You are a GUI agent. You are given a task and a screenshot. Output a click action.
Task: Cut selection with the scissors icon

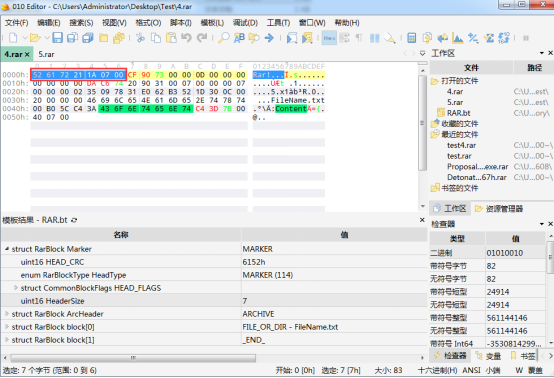click(140, 37)
